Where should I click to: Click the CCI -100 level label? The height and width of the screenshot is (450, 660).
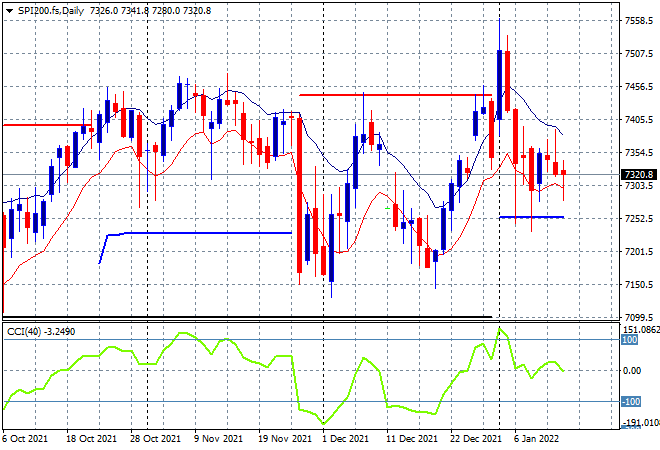coord(631,402)
